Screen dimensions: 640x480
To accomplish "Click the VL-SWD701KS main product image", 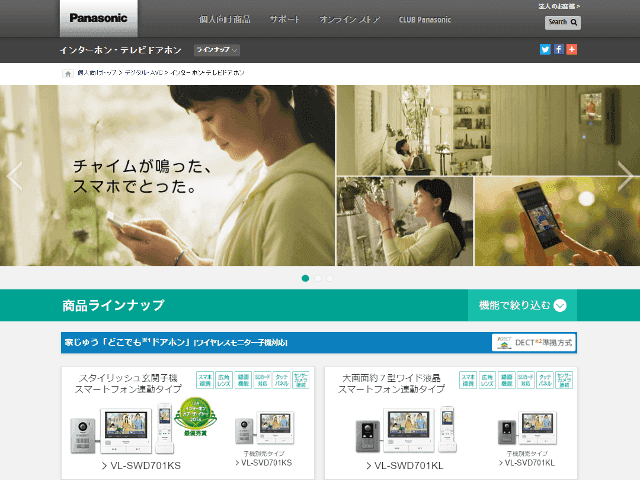I will pyautogui.click(x=122, y=429).
